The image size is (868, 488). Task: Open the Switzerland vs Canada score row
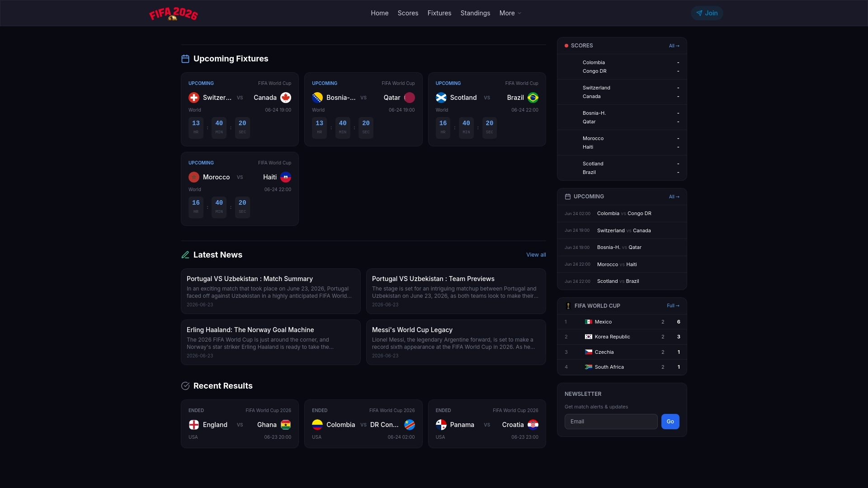coord(622,92)
